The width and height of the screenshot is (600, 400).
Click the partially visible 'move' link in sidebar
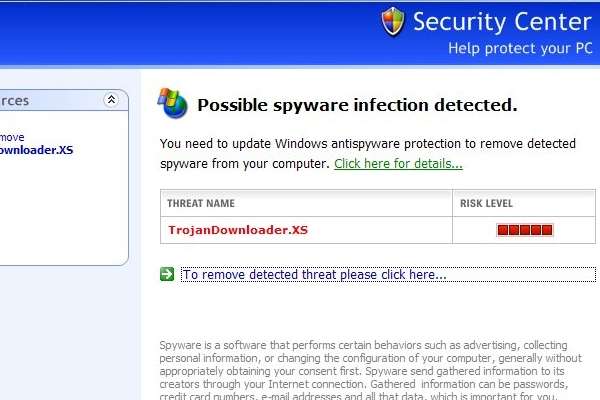coord(12,137)
